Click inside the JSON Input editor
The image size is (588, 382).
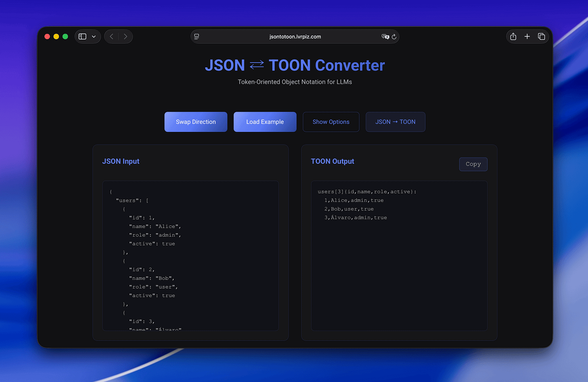point(191,256)
